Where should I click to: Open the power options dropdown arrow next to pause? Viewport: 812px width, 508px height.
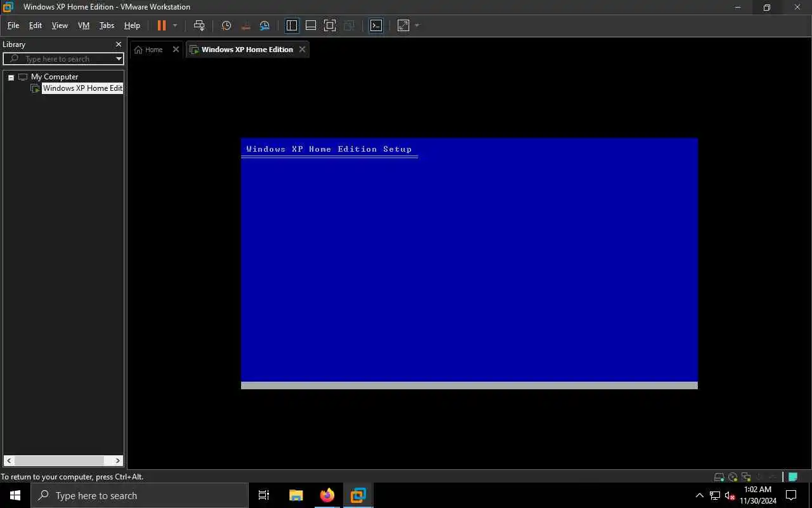tap(175, 25)
